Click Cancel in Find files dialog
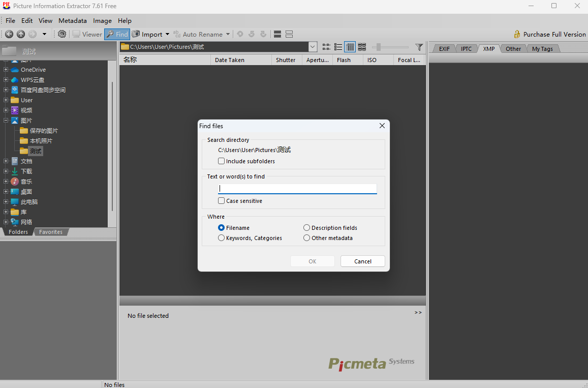This screenshot has width=588, height=388. (x=363, y=261)
